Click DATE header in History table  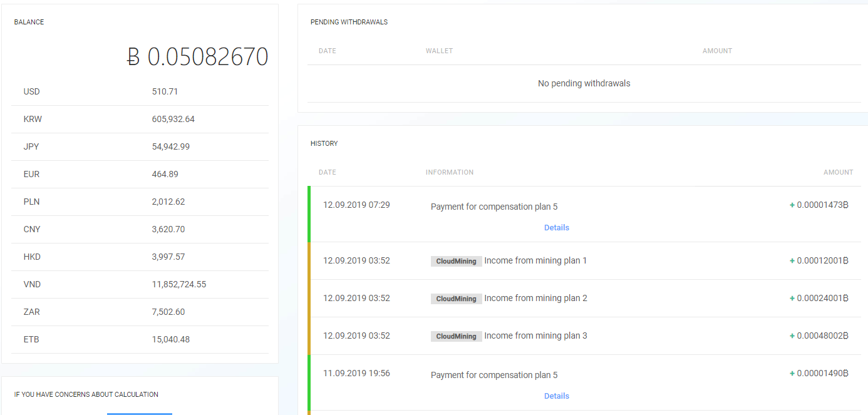coord(327,172)
